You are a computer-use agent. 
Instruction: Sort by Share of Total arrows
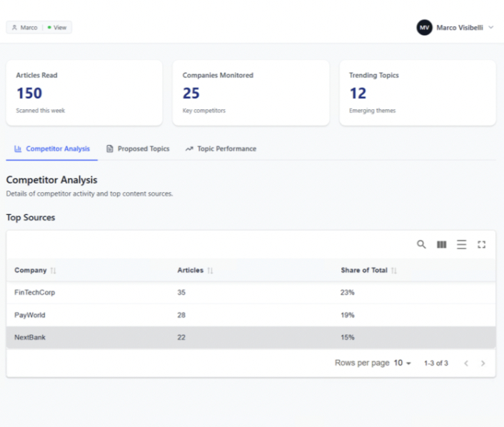pos(394,271)
